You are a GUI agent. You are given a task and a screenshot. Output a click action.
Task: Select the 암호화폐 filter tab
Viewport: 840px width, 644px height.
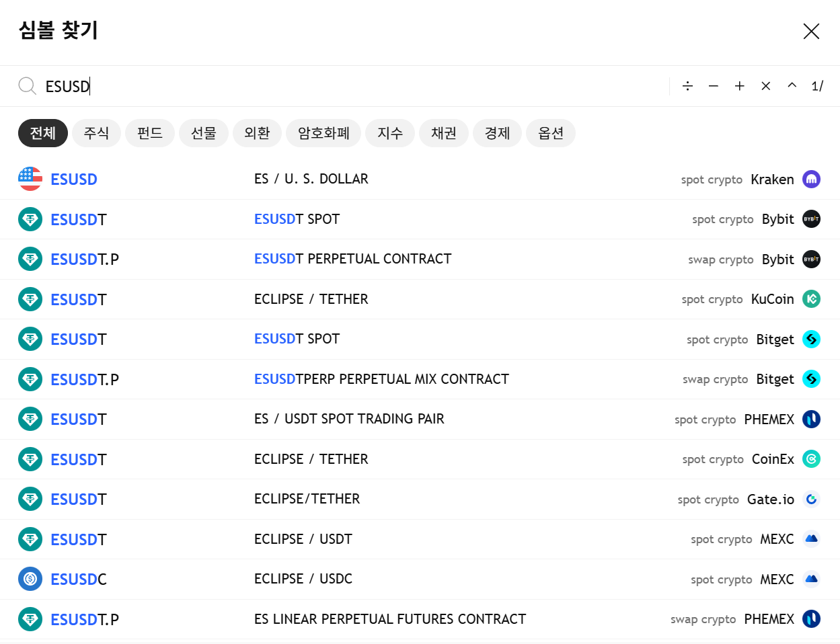point(323,133)
